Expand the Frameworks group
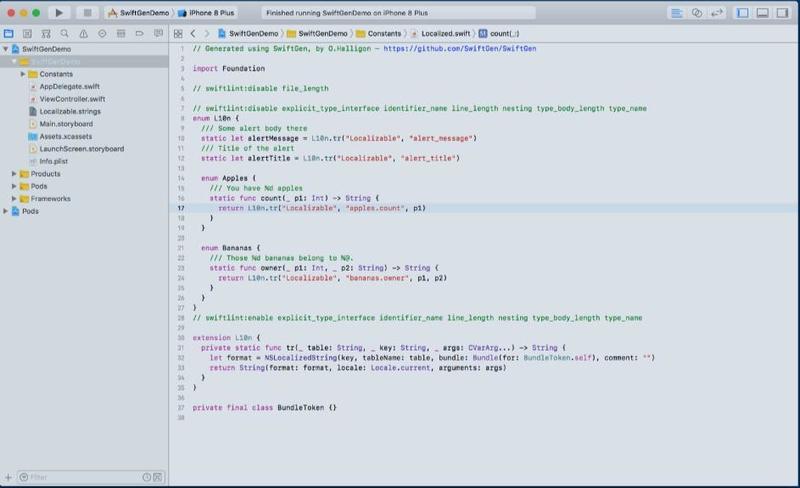The height and width of the screenshot is (488, 800). point(14,199)
